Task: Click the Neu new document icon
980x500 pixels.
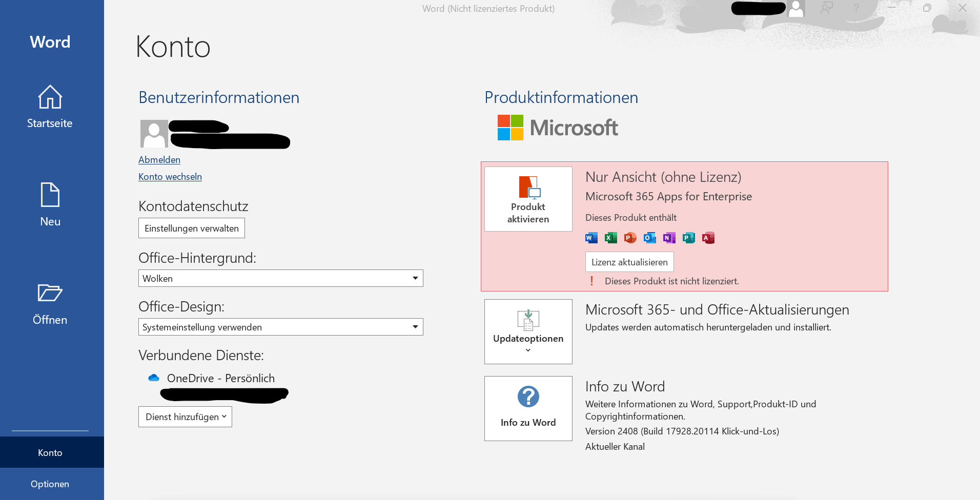Action: coord(50,195)
